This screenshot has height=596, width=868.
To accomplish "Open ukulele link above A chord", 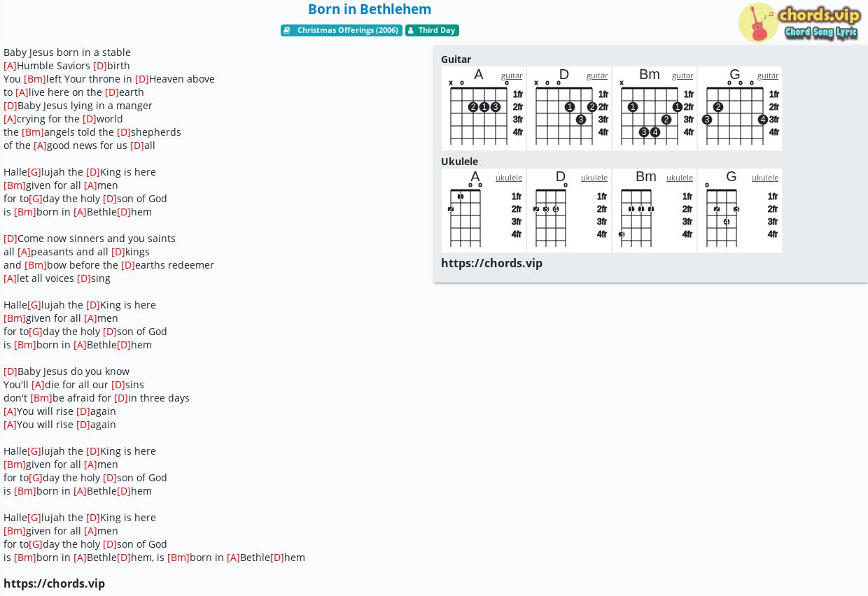I will (x=509, y=178).
